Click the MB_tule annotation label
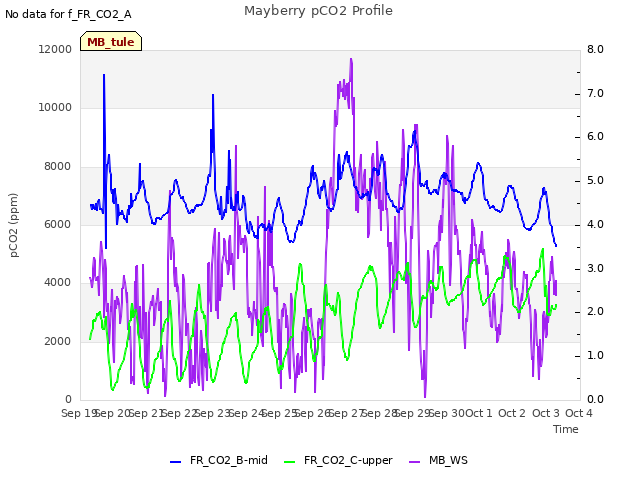Screen dimensions: 640x480 coord(111,42)
